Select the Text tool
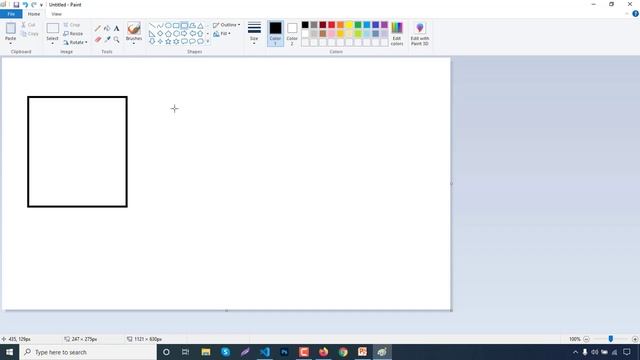This screenshot has width=640, height=360. [x=116, y=28]
